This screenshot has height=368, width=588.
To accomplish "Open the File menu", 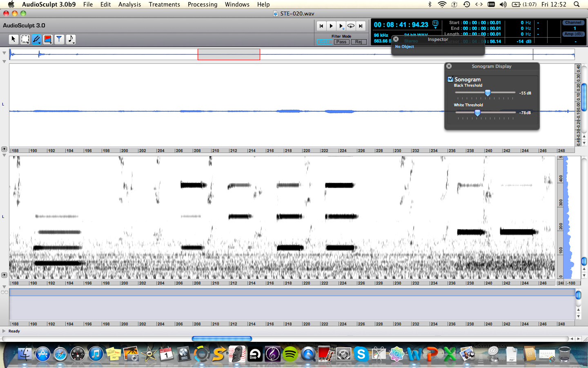I will (x=88, y=4).
